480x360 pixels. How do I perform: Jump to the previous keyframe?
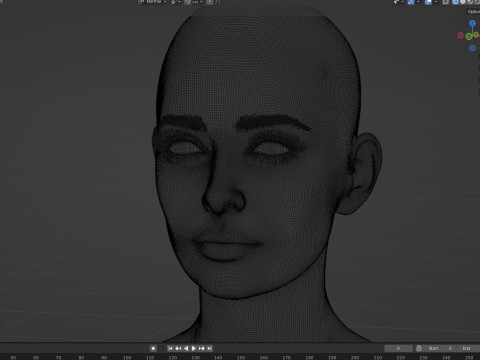(x=178, y=348)
